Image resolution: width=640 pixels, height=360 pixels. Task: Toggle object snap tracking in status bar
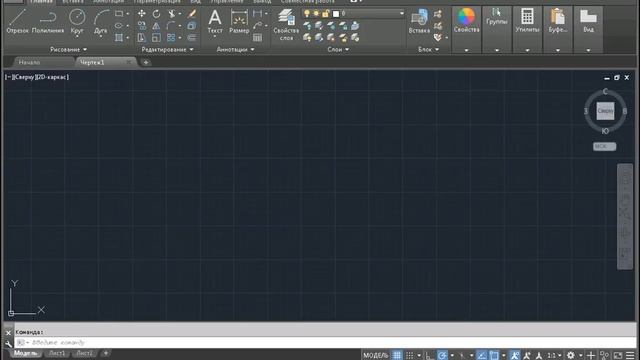point(482,355)
